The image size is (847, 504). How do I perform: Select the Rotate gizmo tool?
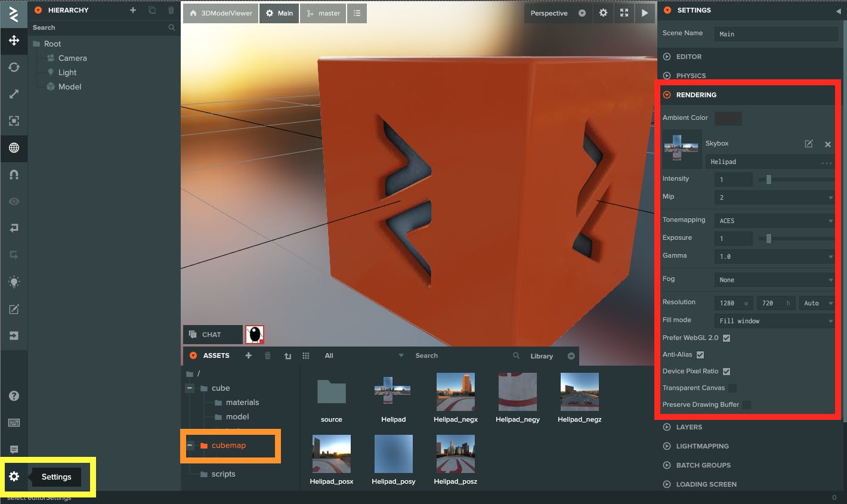tap(14, 67)
